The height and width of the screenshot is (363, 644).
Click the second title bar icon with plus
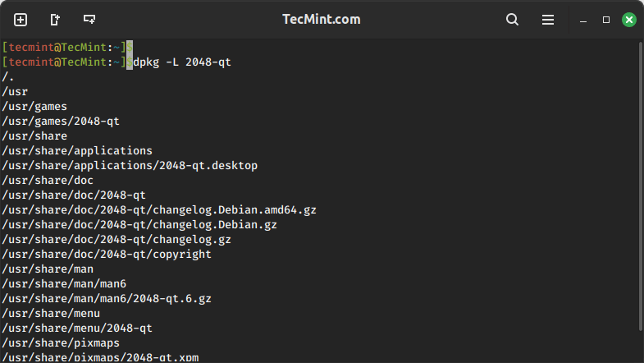55,20
